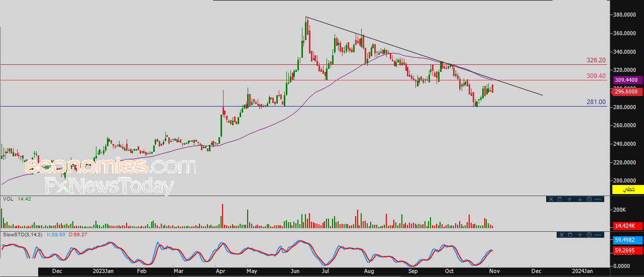The width and height of the screenshot is (644, 277).
Task: Click the May time axis label
Action: tap(252, 271)
